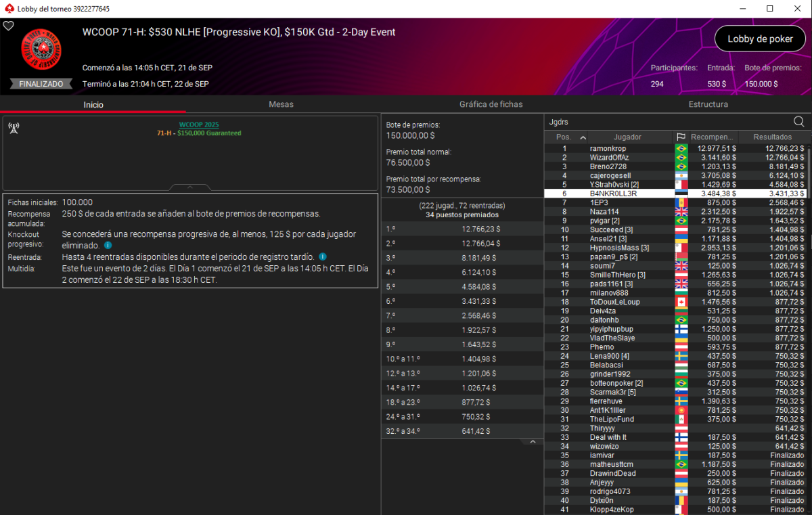The height and width of the screenshot is (515, 812).
Task: Sort players by Pos. column
Action: coord(564,137)
